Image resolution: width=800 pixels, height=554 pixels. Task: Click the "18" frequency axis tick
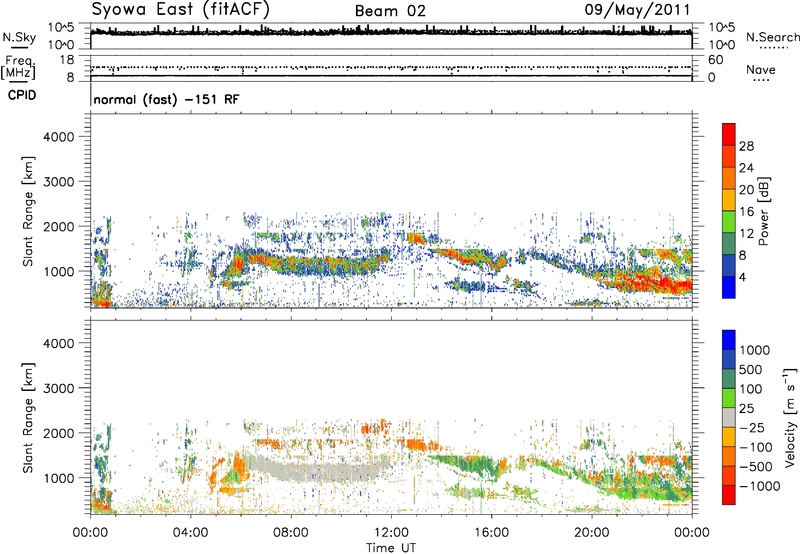coord(67,59)
